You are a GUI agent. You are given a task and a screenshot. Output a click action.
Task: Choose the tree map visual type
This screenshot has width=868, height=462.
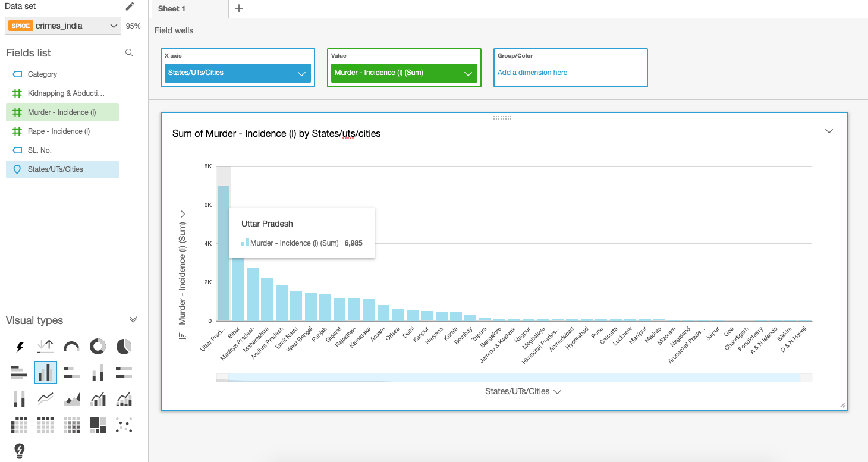98,425
